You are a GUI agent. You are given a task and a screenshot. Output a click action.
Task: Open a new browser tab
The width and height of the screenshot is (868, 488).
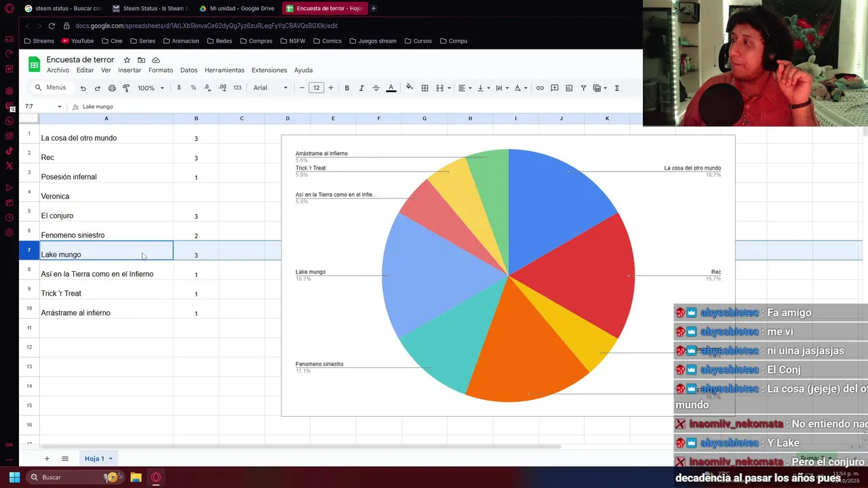tap(374, 8)
